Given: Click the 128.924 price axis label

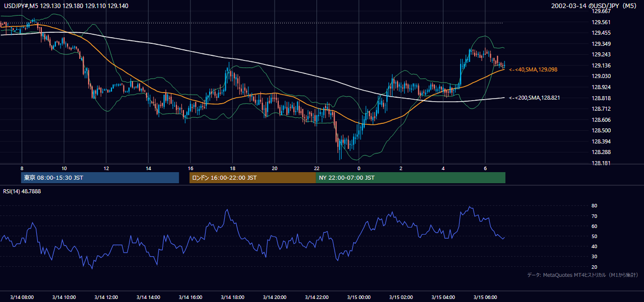Looking at the screenshot, I should pyautogui.click(x=601, y=87).
